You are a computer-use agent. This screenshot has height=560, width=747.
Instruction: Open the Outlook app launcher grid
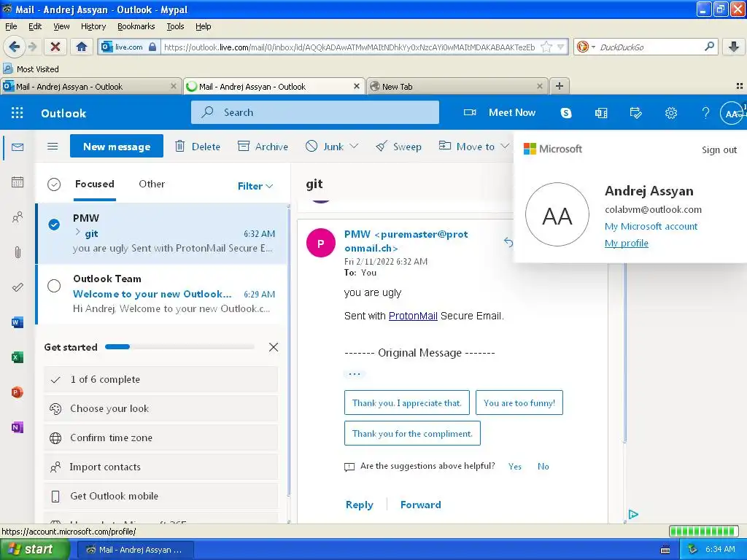coord(18,113)
